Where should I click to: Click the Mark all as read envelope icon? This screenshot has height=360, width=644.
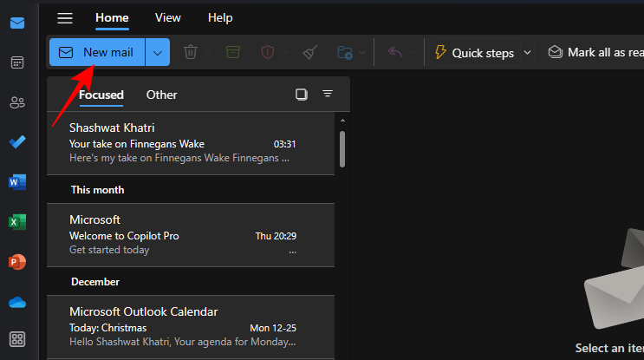click(555, 52)
